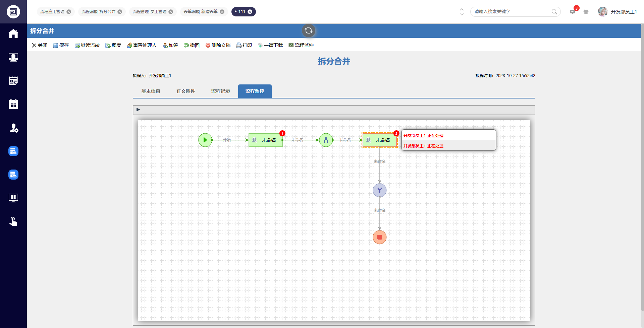This screenshot has height=328, width=644.
Task: Open the news list sidebar icon
Action: [13, 81]
